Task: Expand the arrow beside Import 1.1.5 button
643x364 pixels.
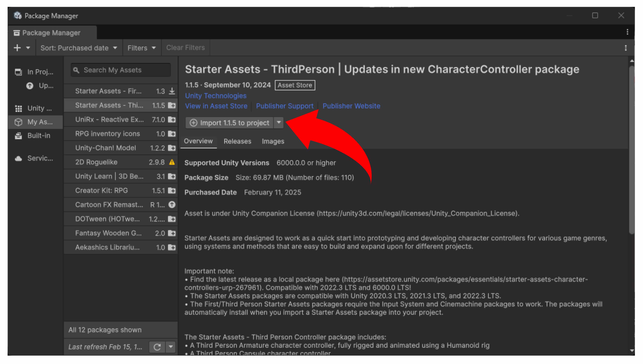Action: (278, 123)
